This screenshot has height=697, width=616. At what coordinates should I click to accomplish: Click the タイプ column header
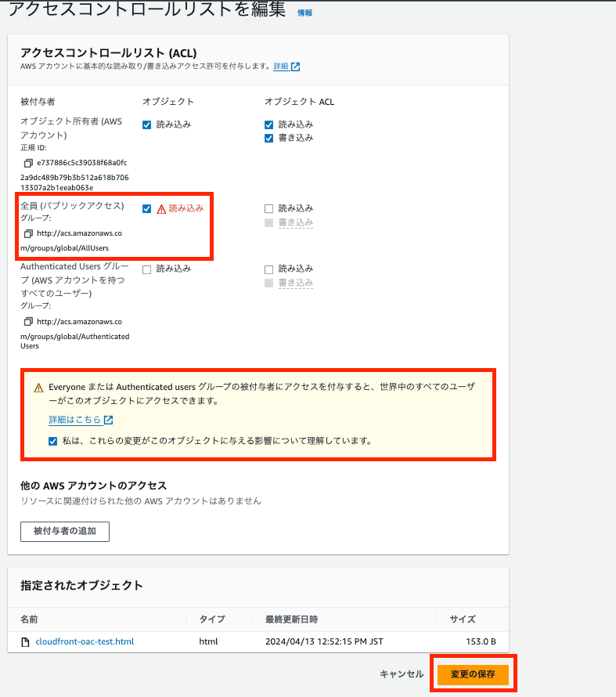tap(212, 619)
